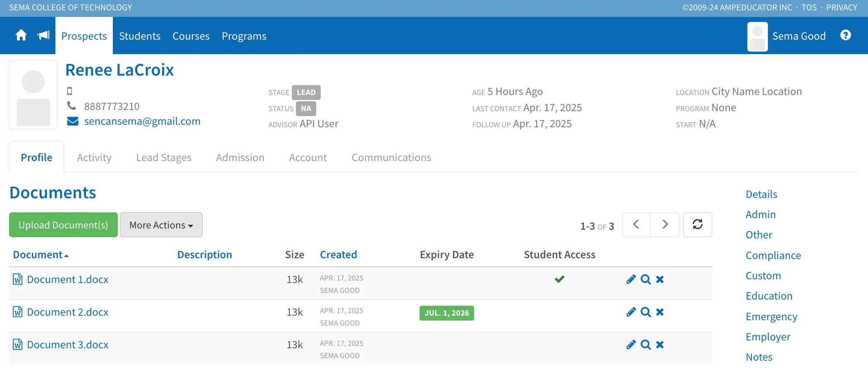Screen dimensions: 868x371
Task: Go to next page of documents
Action: pos(665,225)
